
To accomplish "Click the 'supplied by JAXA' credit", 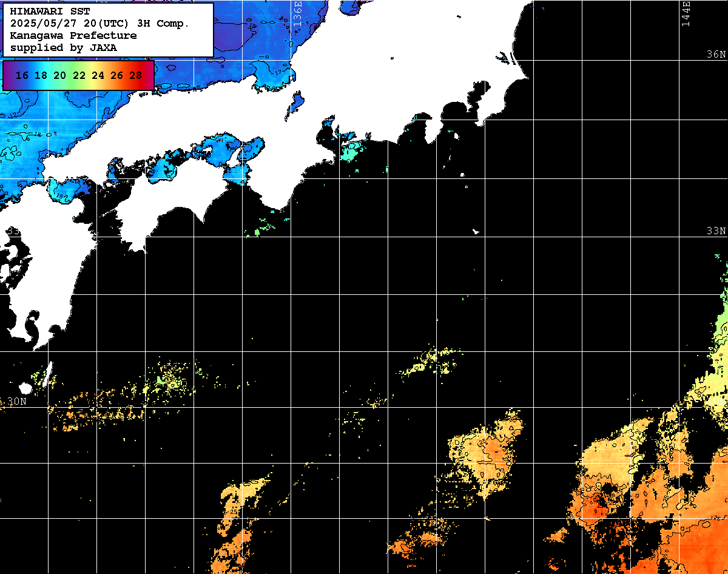I will point(64,47).
